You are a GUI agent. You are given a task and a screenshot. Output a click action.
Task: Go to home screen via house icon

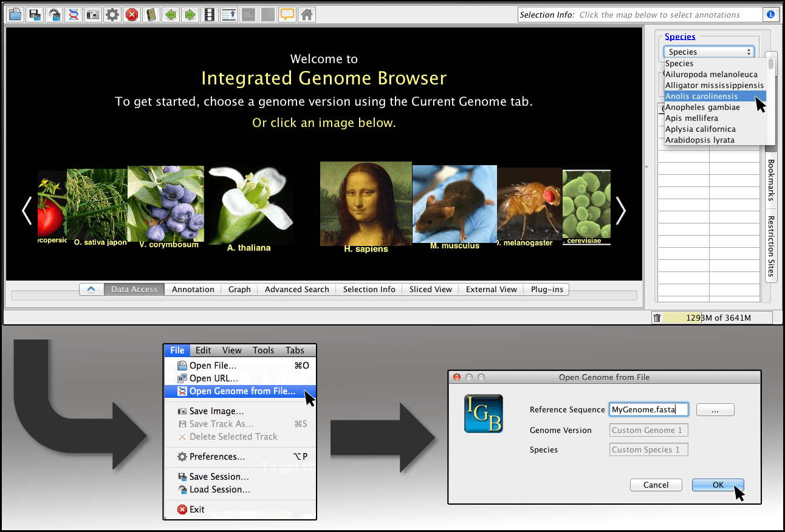307,15
